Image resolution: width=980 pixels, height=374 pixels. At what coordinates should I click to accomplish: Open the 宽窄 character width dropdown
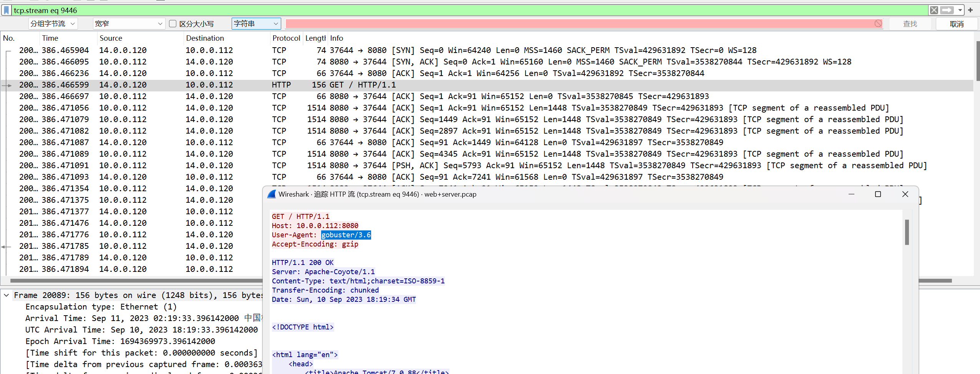129,23
